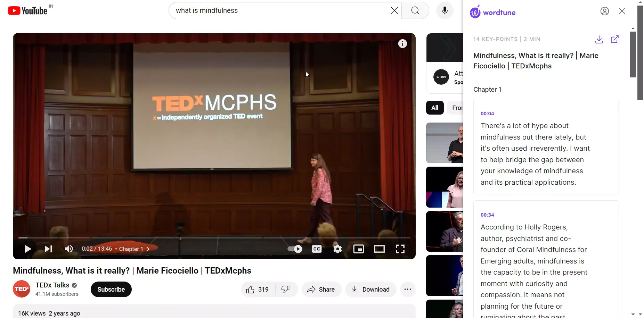
Task: Mute the video volume
Action: pyautogui.click(x=69, y=249)
